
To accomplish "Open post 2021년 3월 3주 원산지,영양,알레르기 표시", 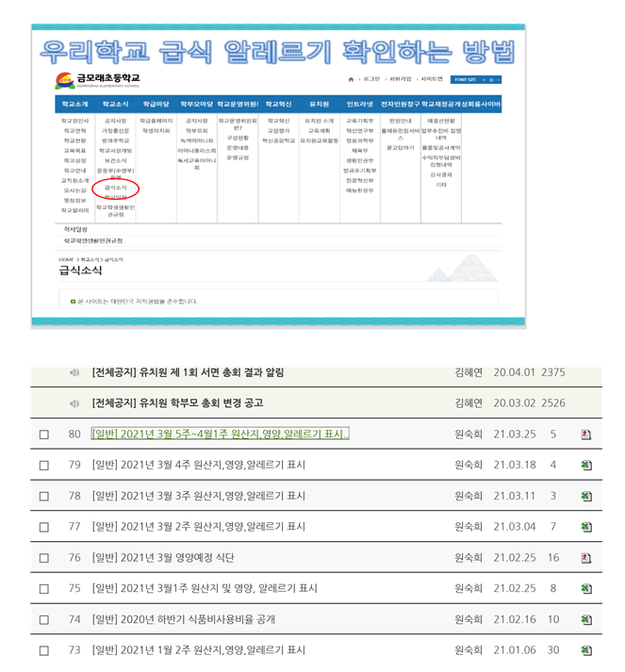I will tap(199, 496).
